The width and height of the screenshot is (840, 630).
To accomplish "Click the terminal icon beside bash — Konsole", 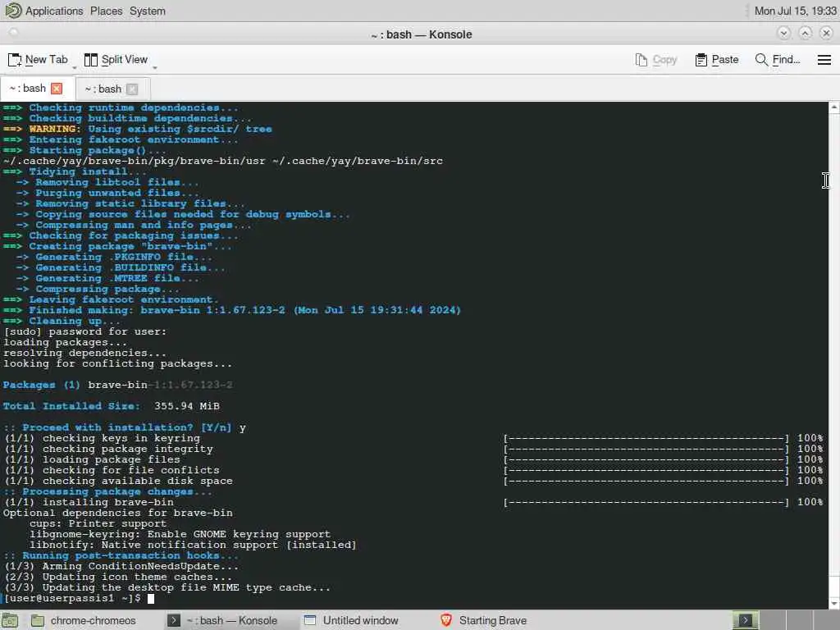I will (x=174, y=620).
